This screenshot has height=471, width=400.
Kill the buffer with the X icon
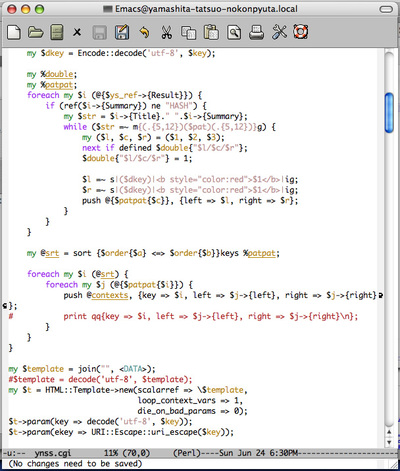(77, 32)
